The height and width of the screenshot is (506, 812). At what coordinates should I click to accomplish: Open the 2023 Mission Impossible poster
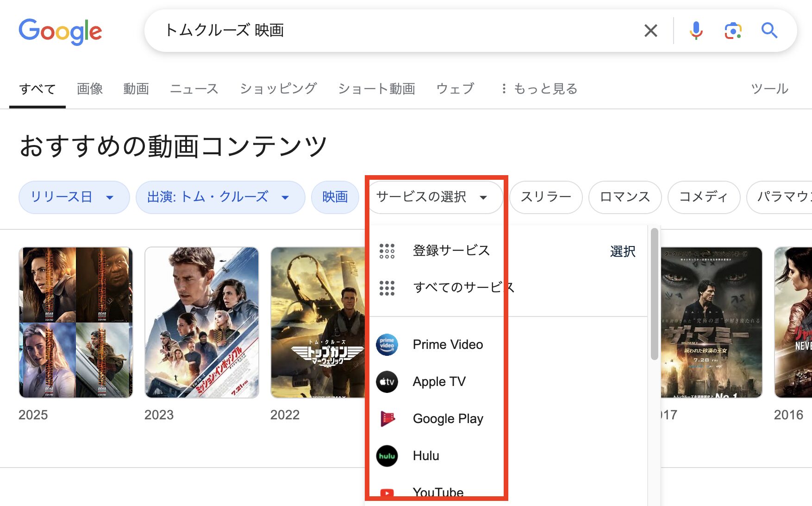click(x=202, y=323)
